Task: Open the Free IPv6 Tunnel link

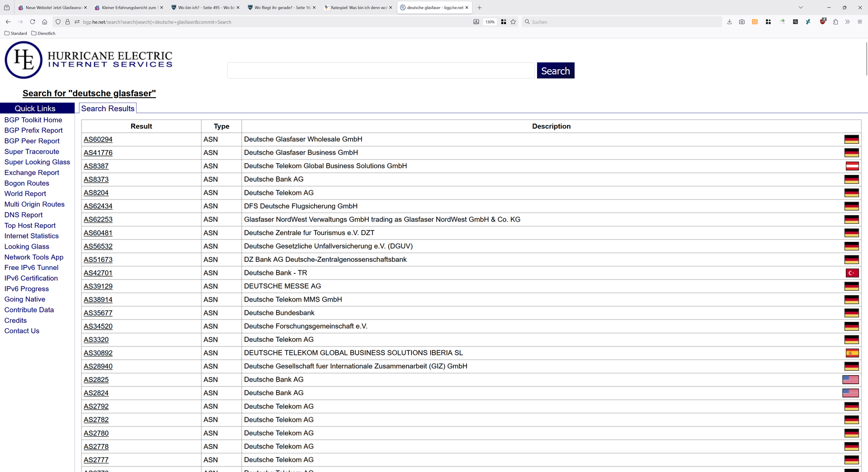Action: (x=31, y=268)
